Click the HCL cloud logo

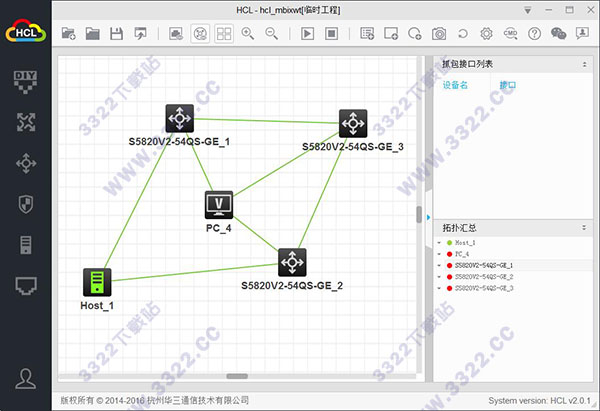pos(26,31)
